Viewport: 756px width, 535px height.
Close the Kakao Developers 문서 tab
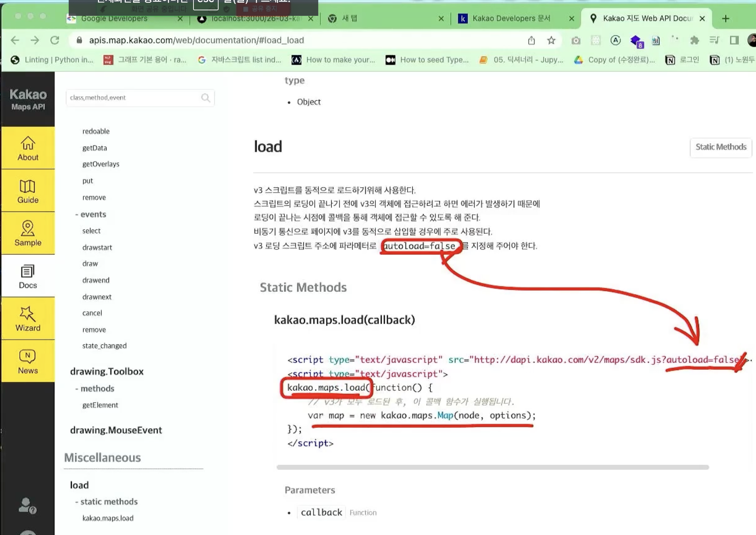(x=571, y=19)
